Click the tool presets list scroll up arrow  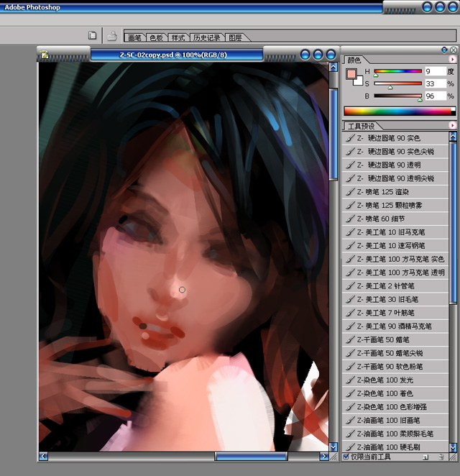click(453, 137)
